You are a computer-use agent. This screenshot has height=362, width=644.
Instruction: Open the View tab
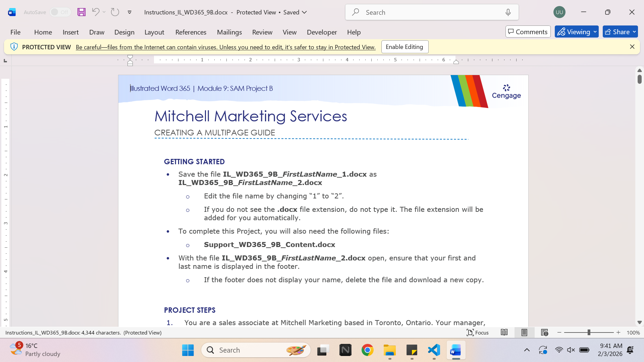click(x=289, y=32)
